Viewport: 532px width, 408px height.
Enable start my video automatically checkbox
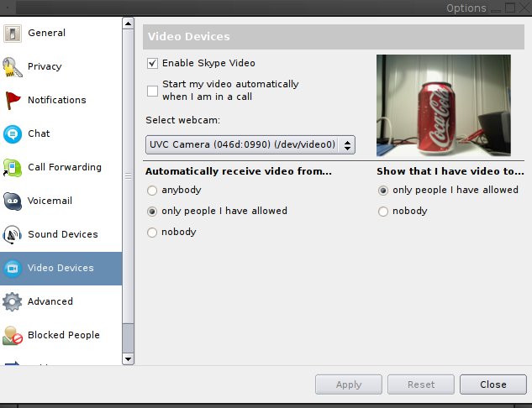point(152,91)
